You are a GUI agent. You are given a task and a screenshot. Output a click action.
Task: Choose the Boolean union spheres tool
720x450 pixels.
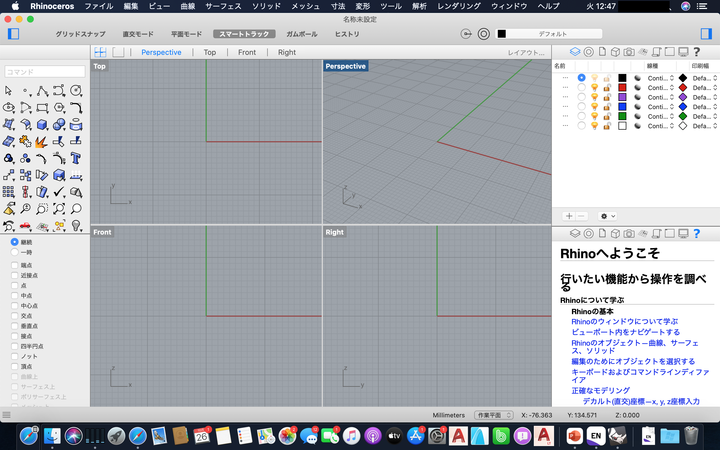(x=59, y=125)
